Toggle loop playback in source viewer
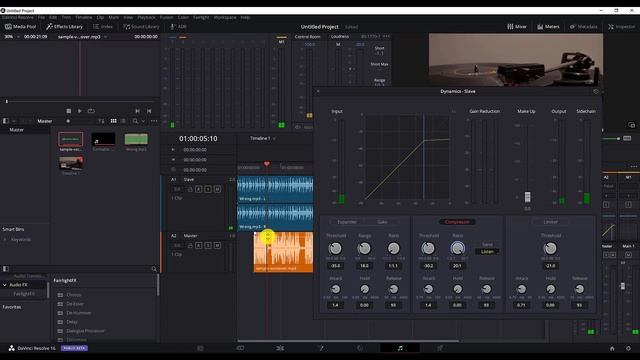The image size is (640, 360). (x=91, y=111)
